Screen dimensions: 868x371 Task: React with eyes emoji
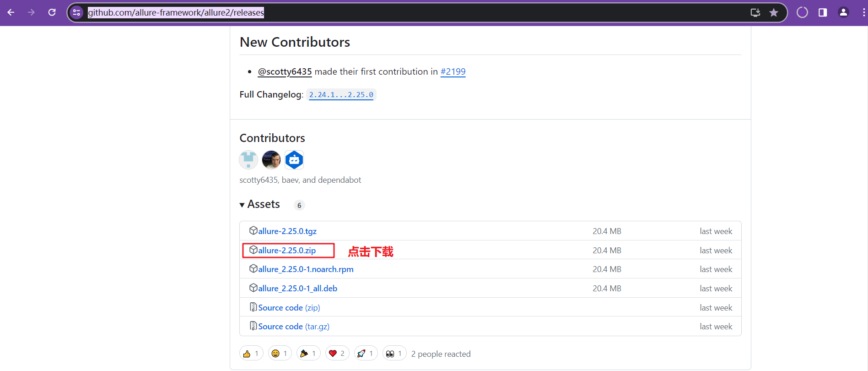coord(394,353)
